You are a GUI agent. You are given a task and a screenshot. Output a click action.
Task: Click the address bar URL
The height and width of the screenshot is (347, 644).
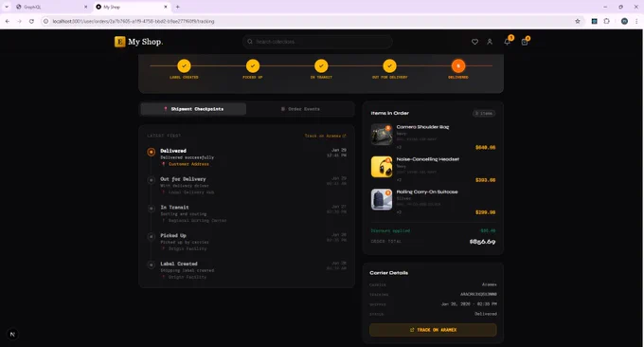(134, 22)
